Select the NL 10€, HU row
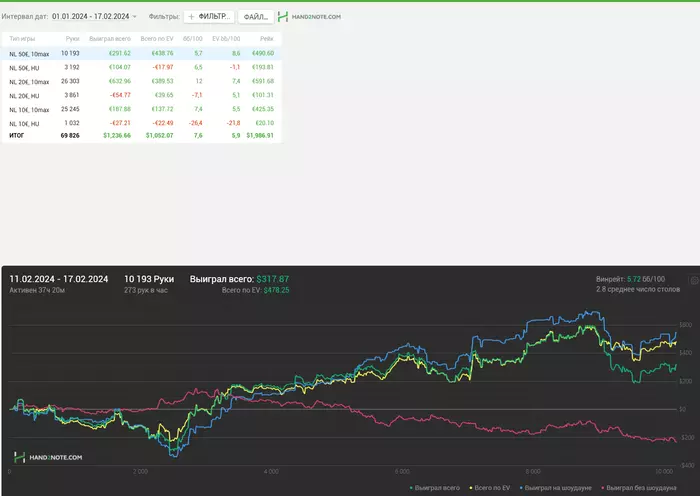 point(142,123)
